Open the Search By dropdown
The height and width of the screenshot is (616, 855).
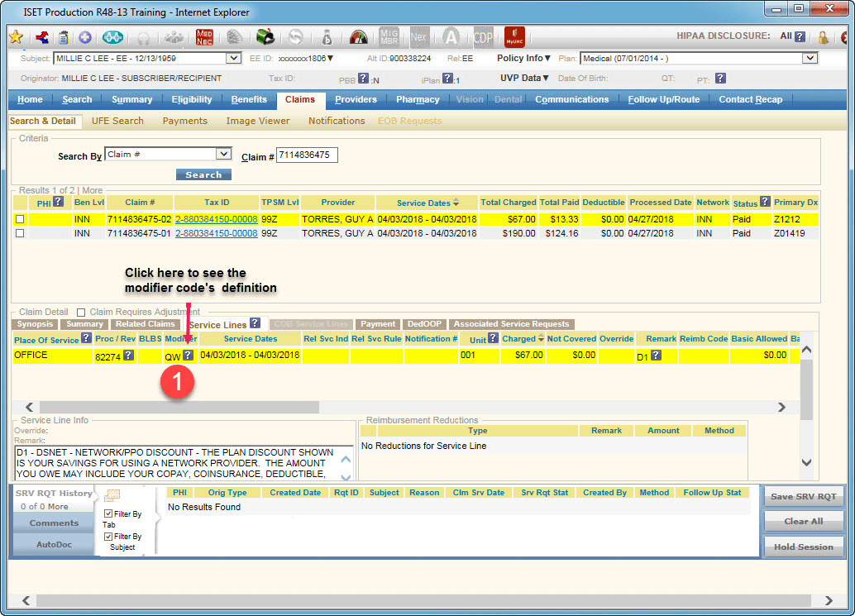click(x=223, y=155)
